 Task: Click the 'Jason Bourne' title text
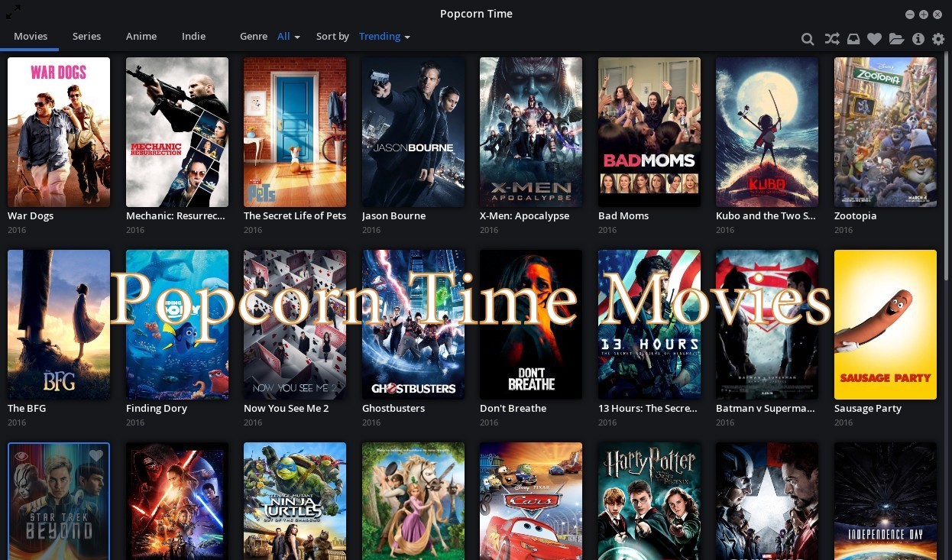click(x=393, y=216)
